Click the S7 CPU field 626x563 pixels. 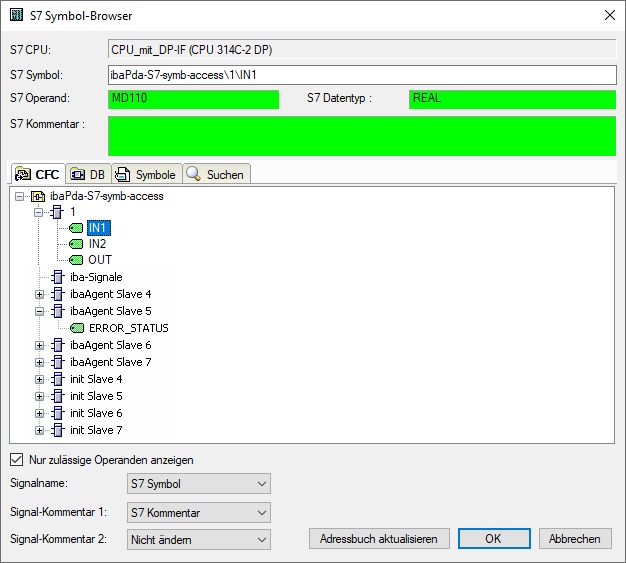coord(362,50)
